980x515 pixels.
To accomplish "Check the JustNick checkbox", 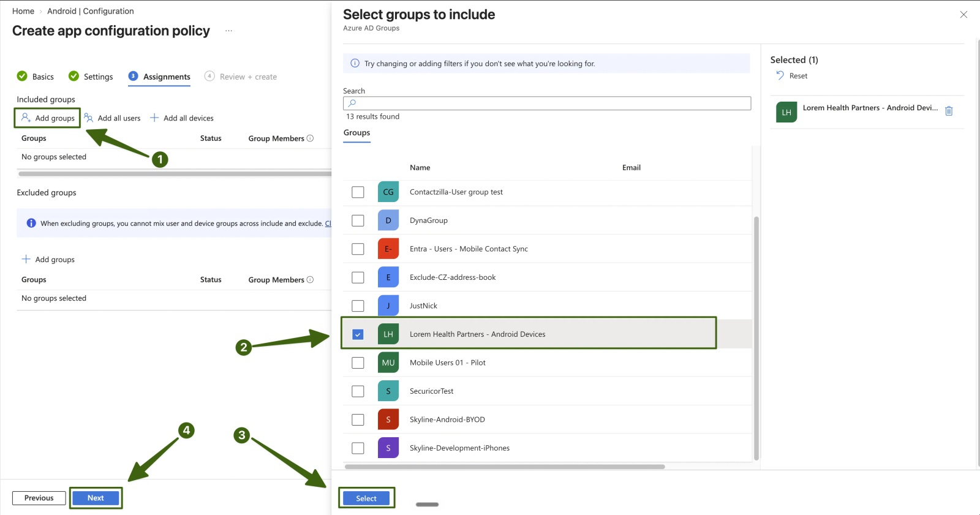I will pyautogui.click(x=358, y=306).
